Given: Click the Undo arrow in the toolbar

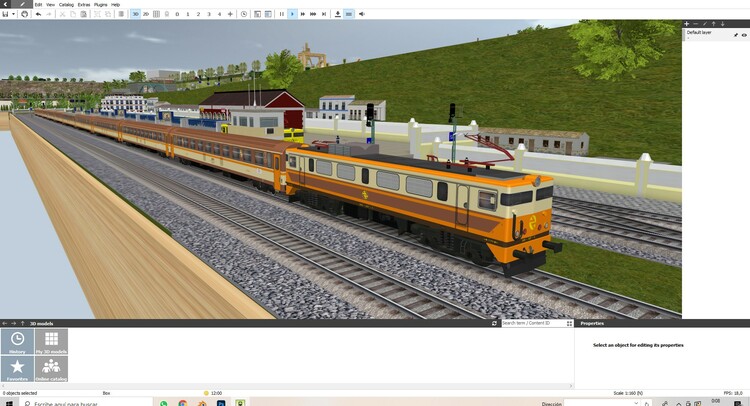Looking at the screenshot, I should (x=38, y=14).
